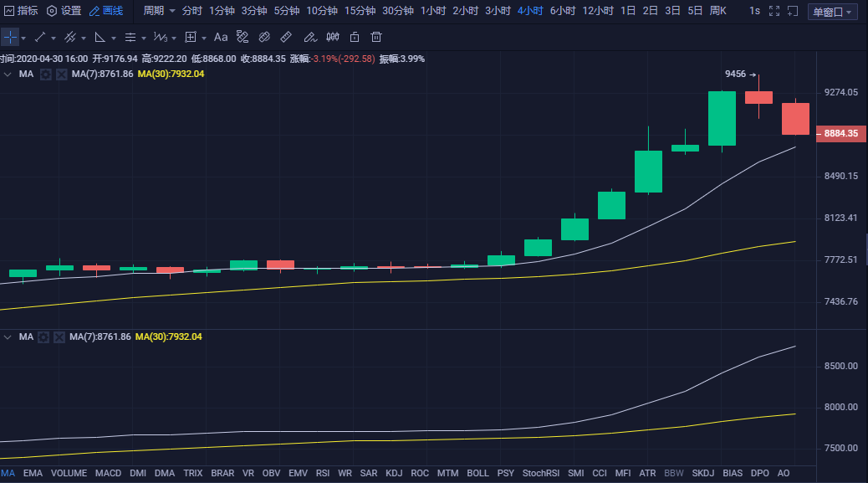This screenshot has width=868, height=483.
Task: Select the 15分钟 interval
Action: [360, 11]
